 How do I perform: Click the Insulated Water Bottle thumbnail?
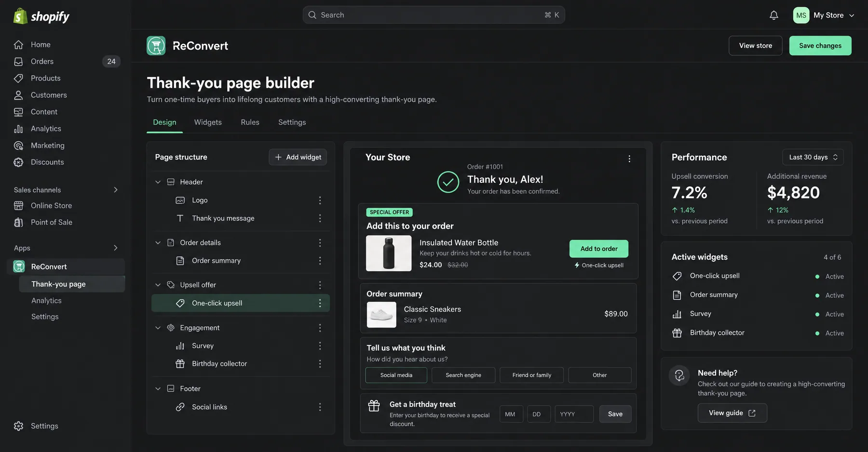point(389,253)
